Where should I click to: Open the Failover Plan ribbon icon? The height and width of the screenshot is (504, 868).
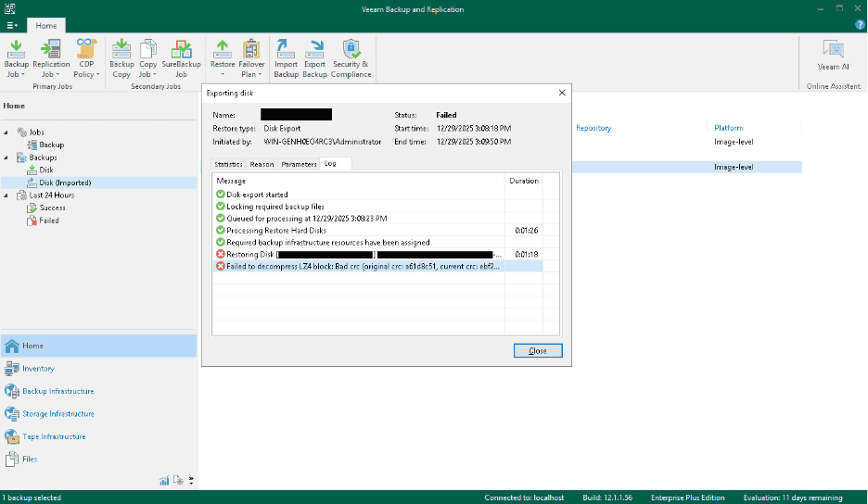click(251, 58)
